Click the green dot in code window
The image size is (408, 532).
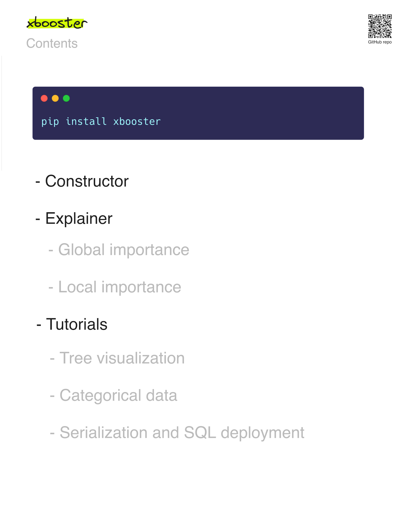click(66, 98)
